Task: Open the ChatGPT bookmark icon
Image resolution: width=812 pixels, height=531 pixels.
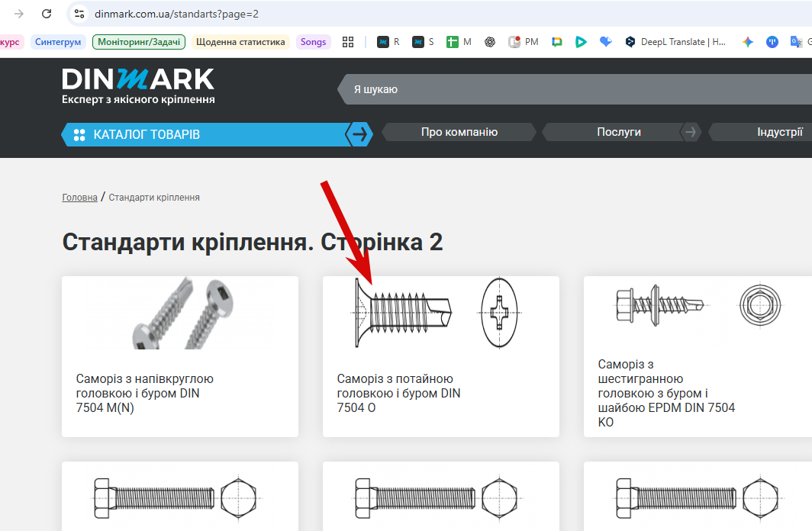Action: pyautogui.click(x=490, y=42)
